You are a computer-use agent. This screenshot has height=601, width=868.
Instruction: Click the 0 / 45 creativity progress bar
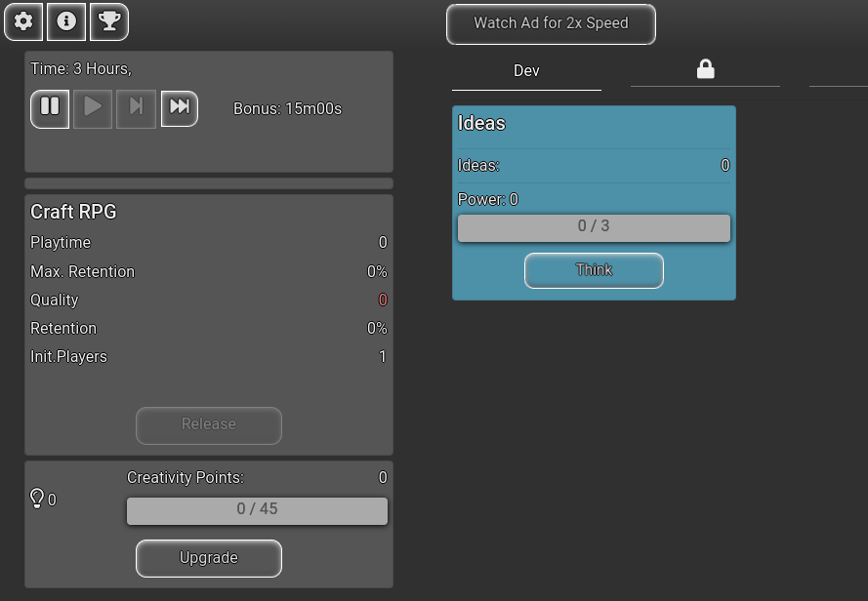coord(257,510)
